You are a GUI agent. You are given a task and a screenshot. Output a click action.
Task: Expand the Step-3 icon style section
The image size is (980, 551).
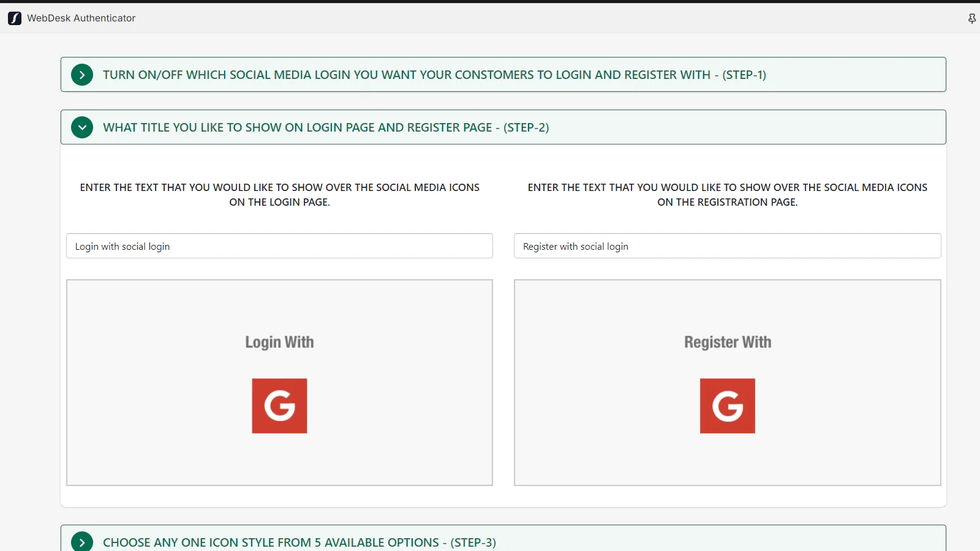(x=82, y=542)
